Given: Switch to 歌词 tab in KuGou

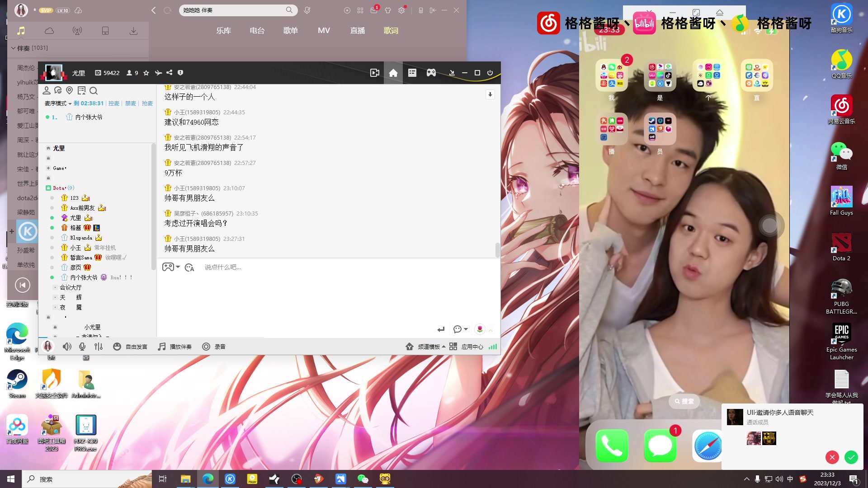Looking at the screenshot, I should 391,30.
